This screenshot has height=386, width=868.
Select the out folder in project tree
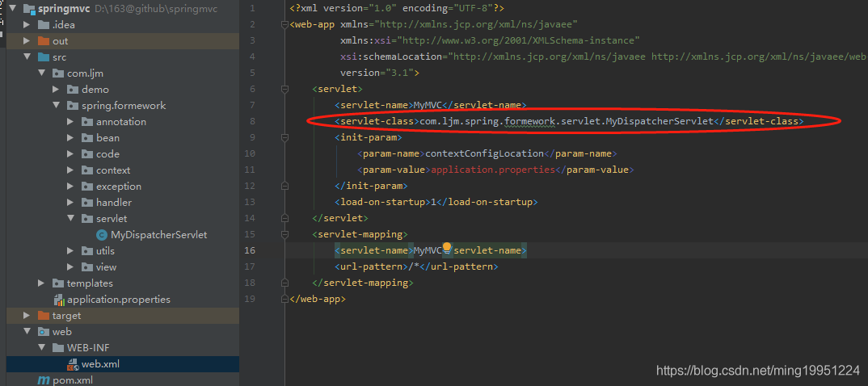(x=61, y=41)
